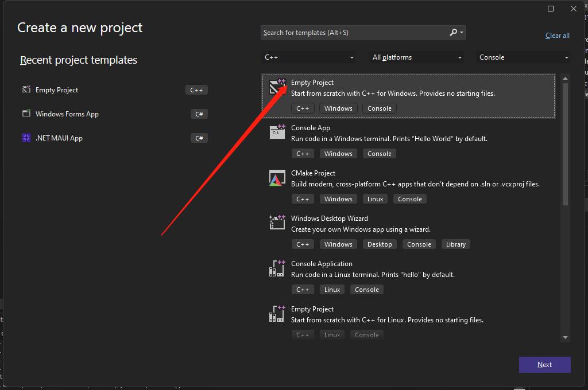The width and height of the screenshot is (588, 390).
Task: Click in the Search for templates field
Action: 353,33
